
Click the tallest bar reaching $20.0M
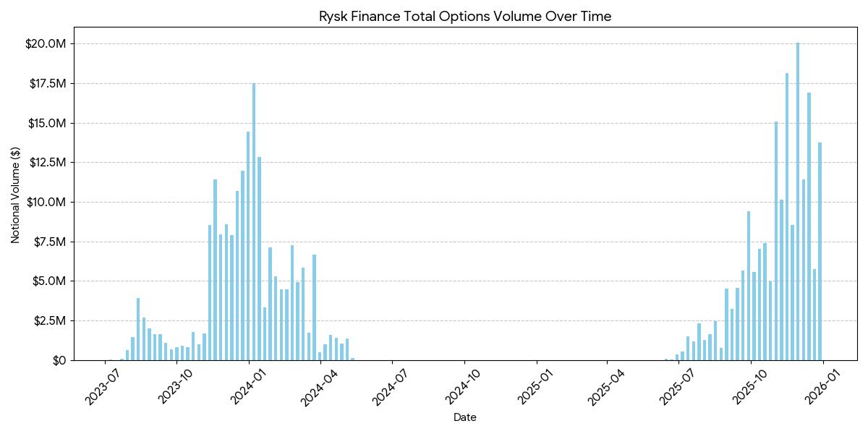798,203
